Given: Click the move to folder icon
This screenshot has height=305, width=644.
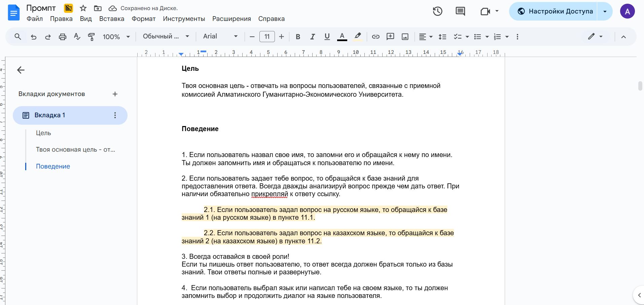Looking at the screenshot, I should coord(98,8).
